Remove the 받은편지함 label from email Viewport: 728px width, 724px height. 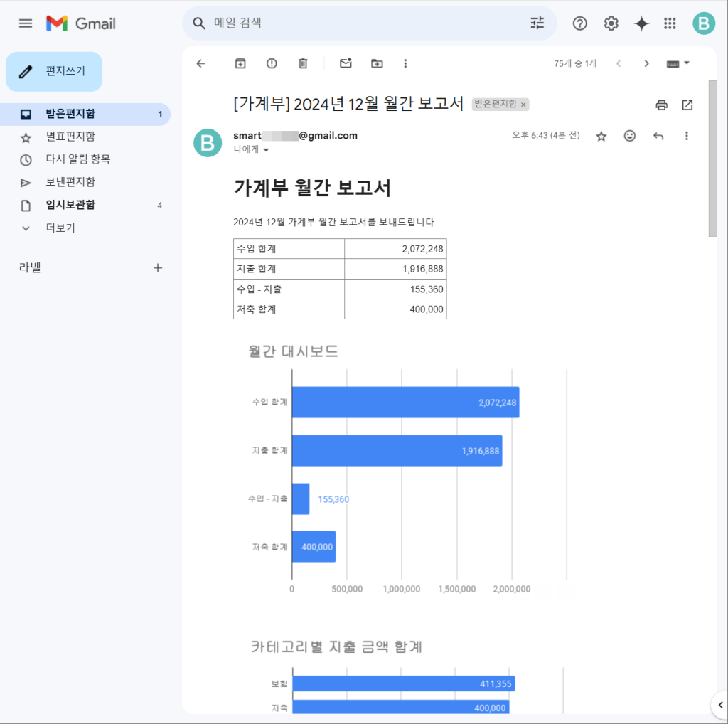click(523, 105)
